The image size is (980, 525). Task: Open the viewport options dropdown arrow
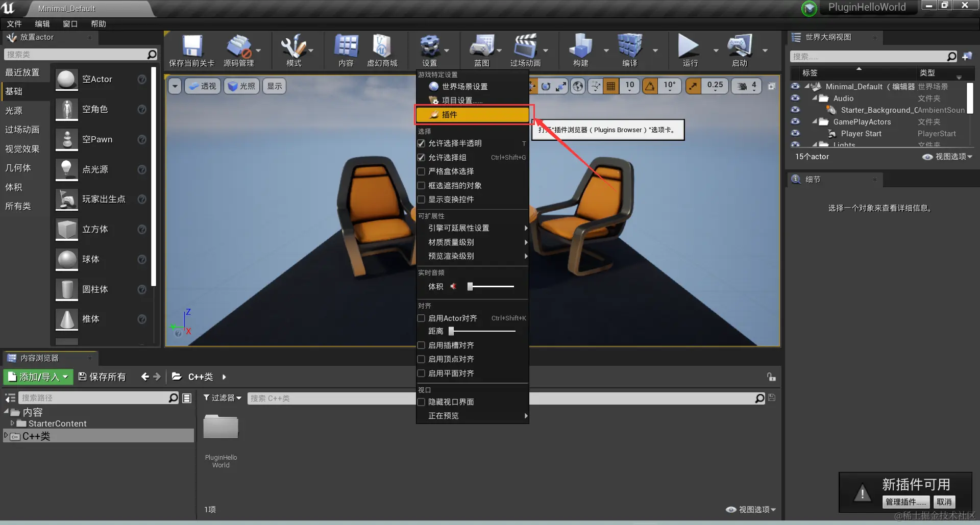click(x=175, y=86)
